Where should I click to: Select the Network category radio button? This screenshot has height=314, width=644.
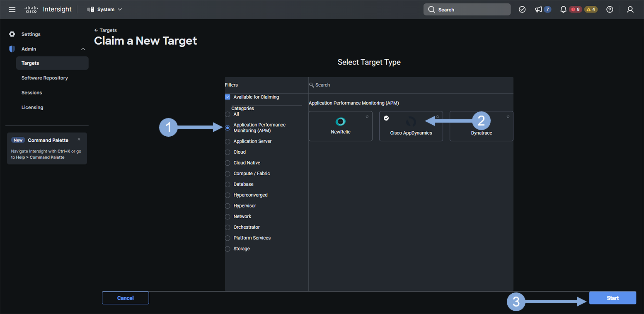228,217
